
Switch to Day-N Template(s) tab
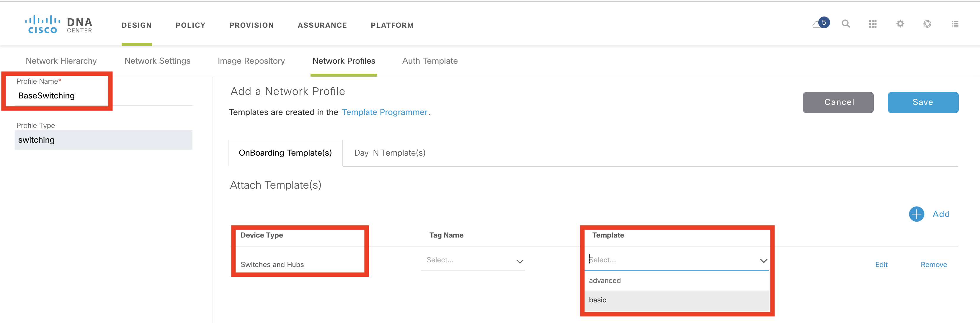click(390, 153)
